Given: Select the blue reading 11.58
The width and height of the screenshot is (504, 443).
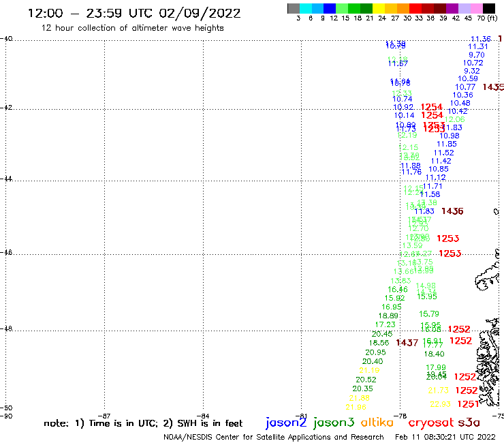Looking at the screenshot, I should (x=430, y=194).
